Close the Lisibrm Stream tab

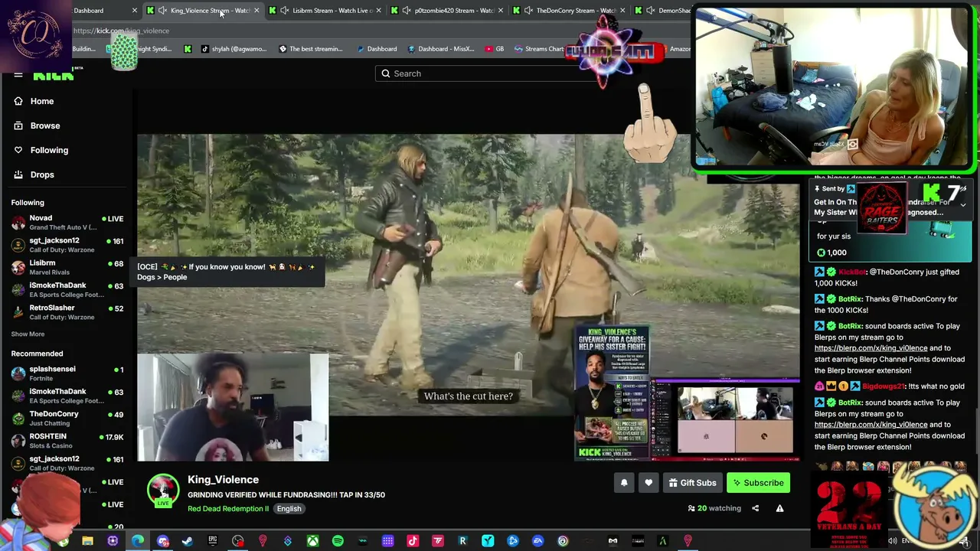point(378,11)
